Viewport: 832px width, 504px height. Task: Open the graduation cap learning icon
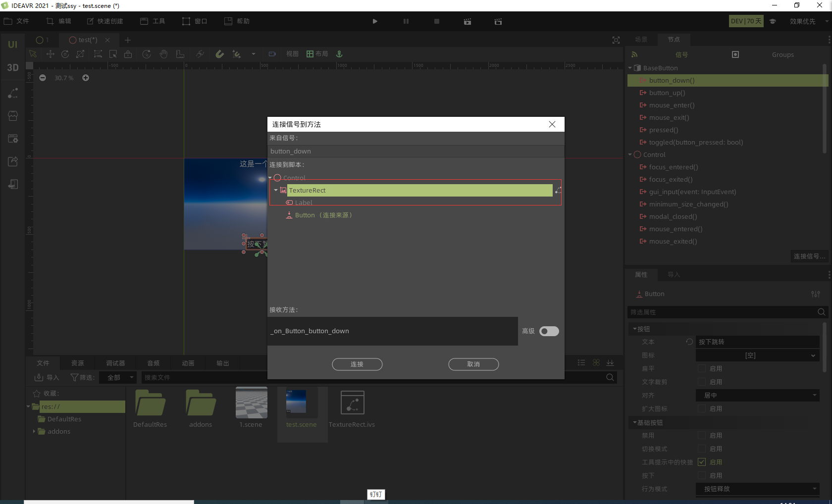pyautogui.click(x=773, y=21)
